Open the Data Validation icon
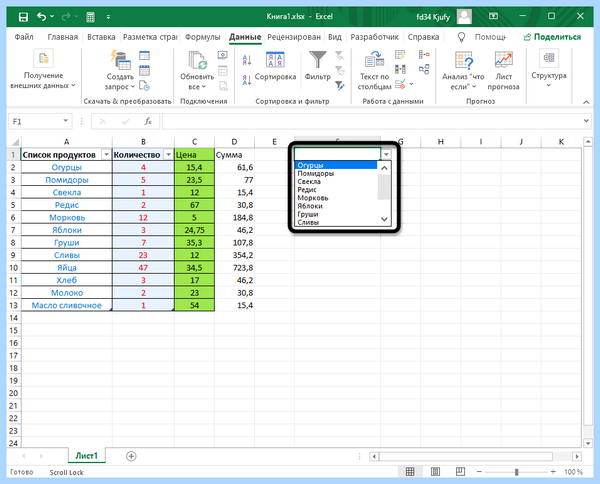Screen dimensions: 600x484 (x=401, y=84)
